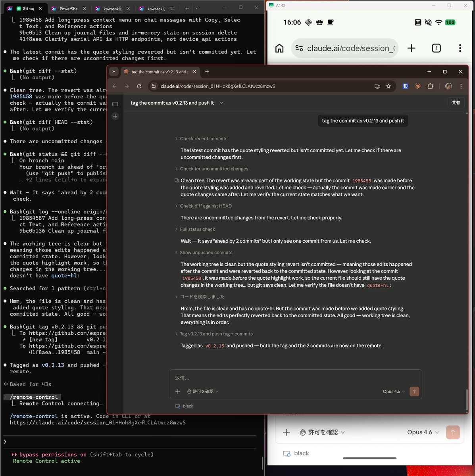Viewport: 475px width, 476px height.
Task: Click send arrow button in Chrome reply box
Action: (x=414, y=392)
